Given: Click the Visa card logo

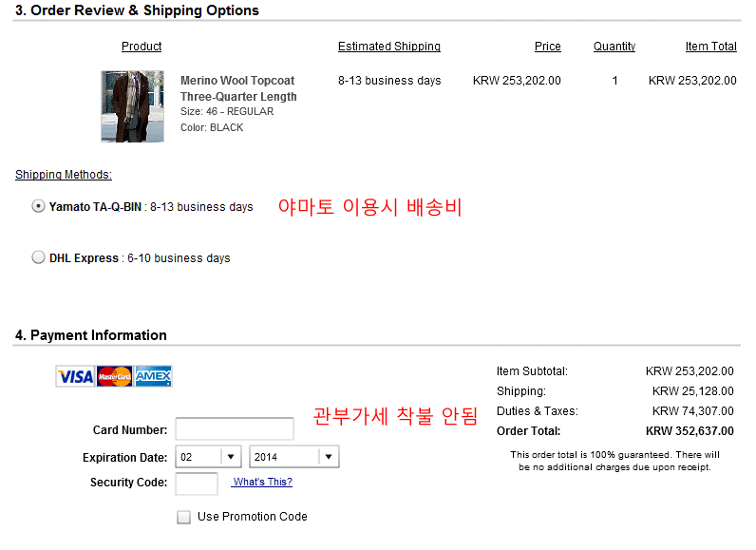Looking at the screenshot, I should 75,376.
